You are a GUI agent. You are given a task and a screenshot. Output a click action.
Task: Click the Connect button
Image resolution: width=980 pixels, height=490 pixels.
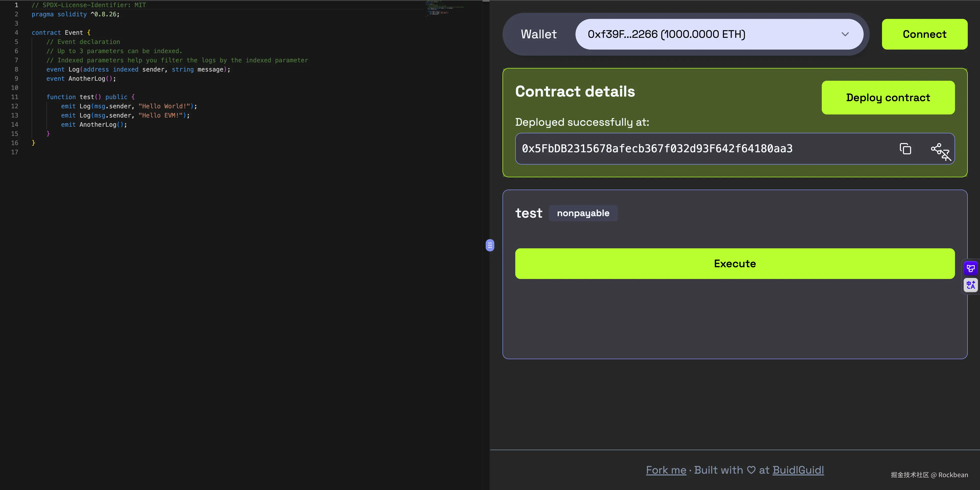(x=924, y=34)
